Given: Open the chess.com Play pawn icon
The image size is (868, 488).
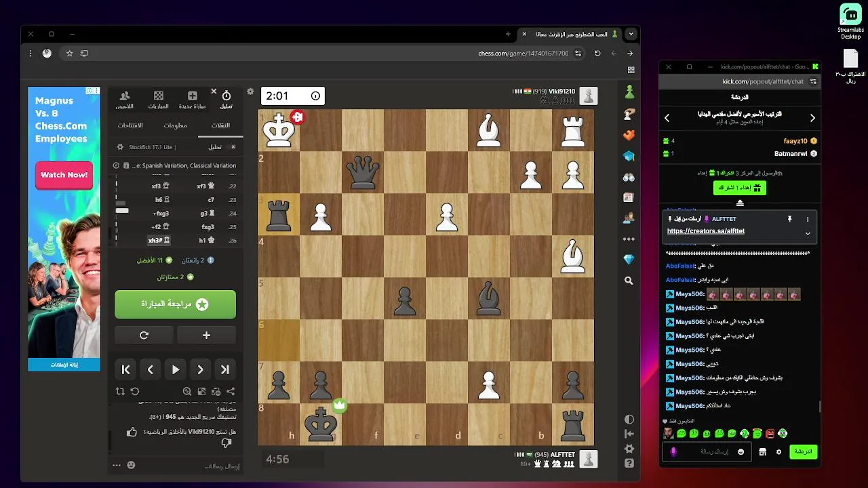Looking at the screenshot, I should tap(629, 91).
